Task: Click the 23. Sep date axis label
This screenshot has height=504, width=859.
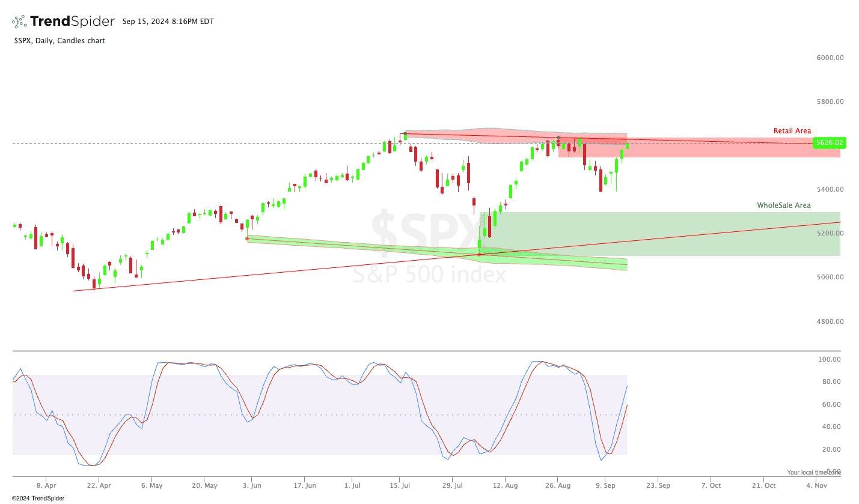Action: pyautogui.click(x=658, y=485)
